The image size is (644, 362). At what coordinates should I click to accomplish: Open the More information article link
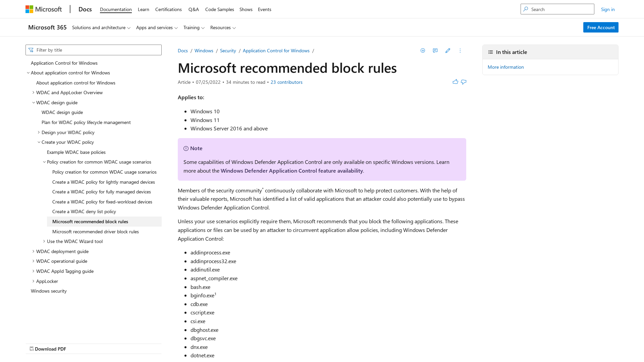click(506, 67)
